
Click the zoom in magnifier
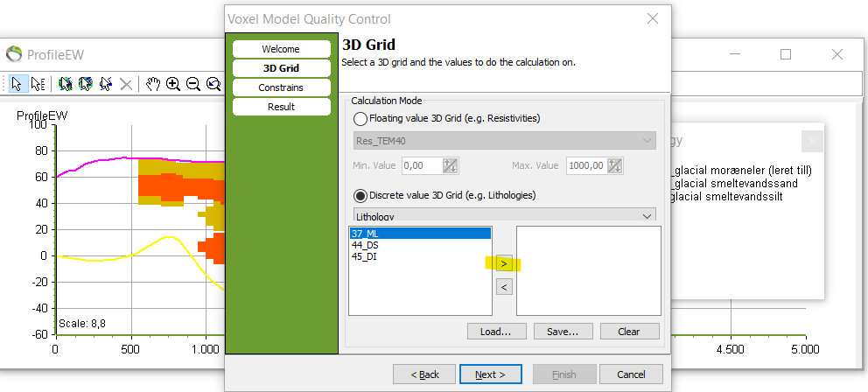click(x=173, y=84)
